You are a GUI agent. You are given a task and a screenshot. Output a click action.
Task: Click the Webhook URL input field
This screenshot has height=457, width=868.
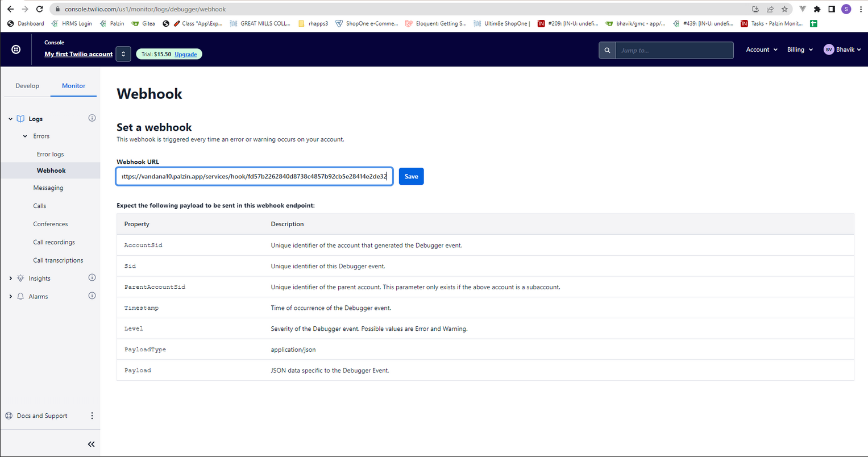pyautogui.click(x=254, y=176)
